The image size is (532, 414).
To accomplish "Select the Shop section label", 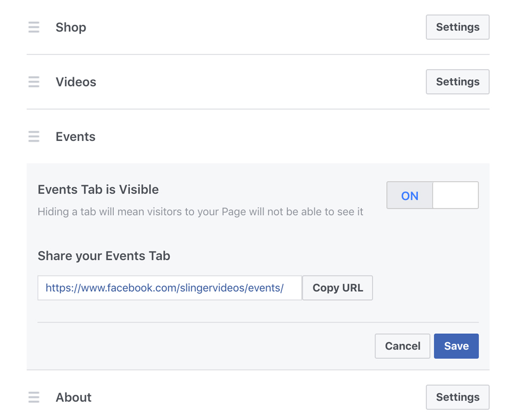I will (71, 27).
